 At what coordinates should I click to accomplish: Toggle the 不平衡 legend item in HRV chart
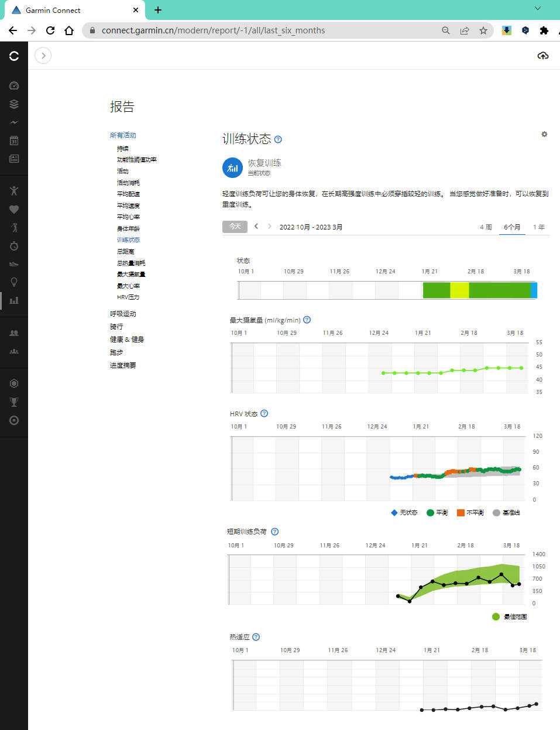click(x=470, y=513)
